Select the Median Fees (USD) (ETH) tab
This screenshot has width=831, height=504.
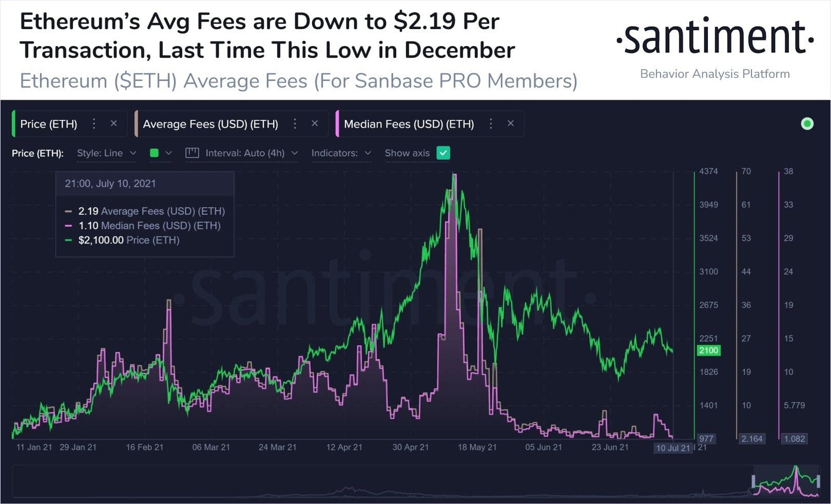click(409, 124)
